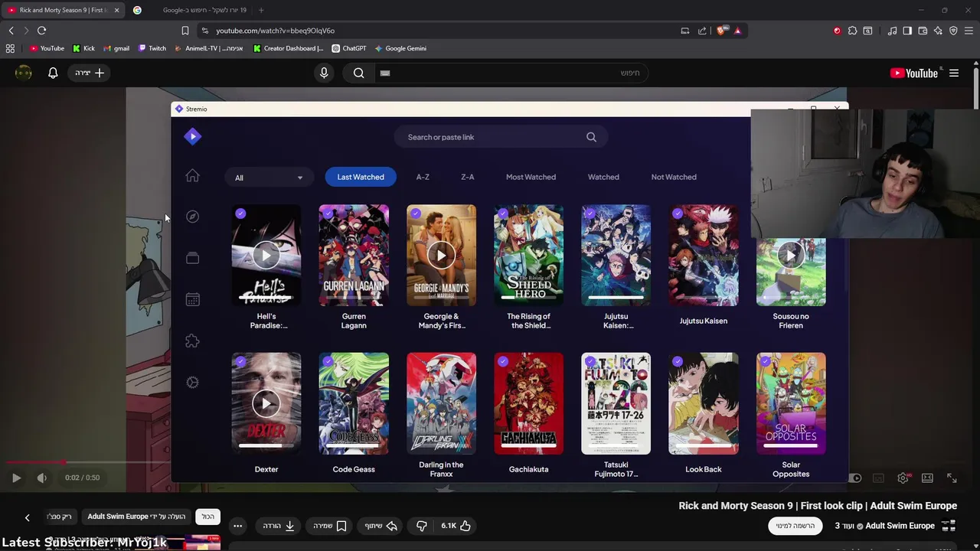Toggle watched checkmark on Jujutsu Kaisen poster
The width and height of the screenshot is (980, 551).
[678, 214]
